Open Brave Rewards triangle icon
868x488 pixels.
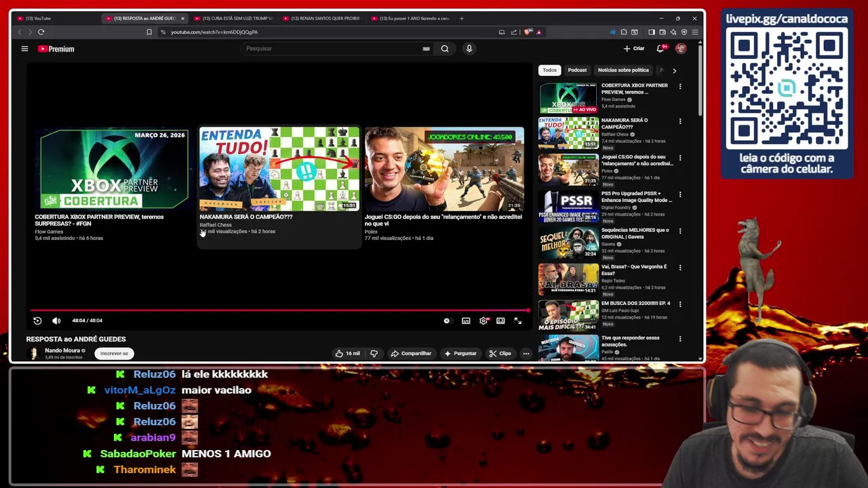538,32
